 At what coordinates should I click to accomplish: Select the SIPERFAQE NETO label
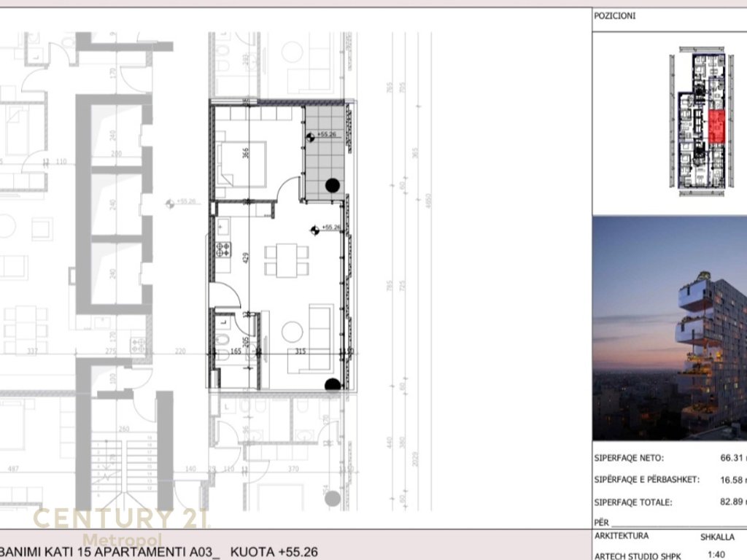pos(628,458)
